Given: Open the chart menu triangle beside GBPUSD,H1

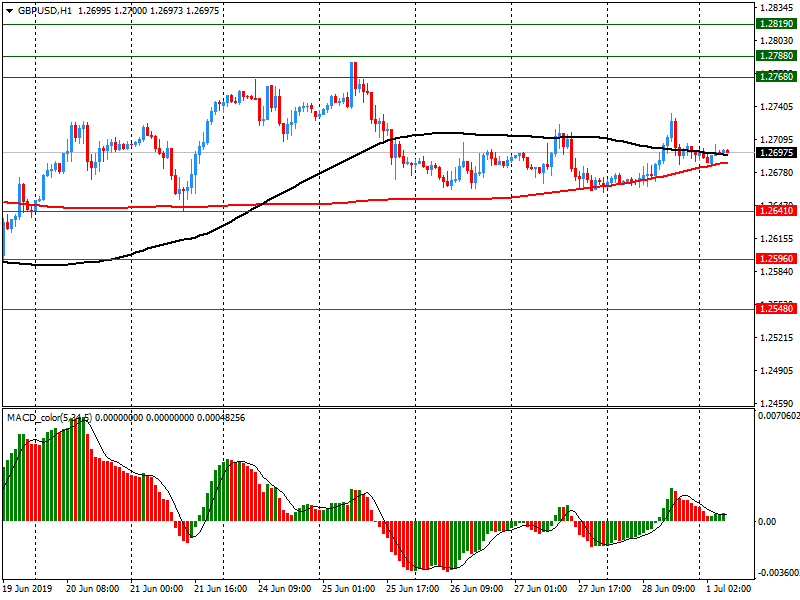Looking at the screenshot, I should 9,11.
